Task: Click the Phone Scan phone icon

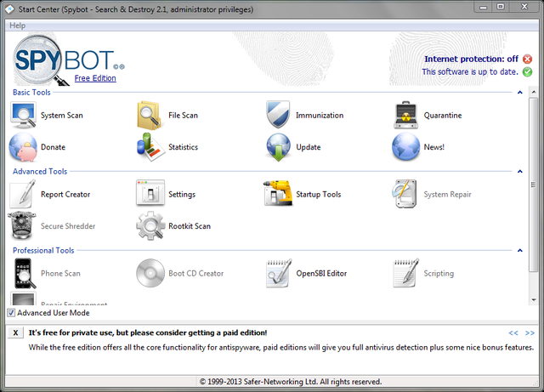Action: (x=25, y=273)
